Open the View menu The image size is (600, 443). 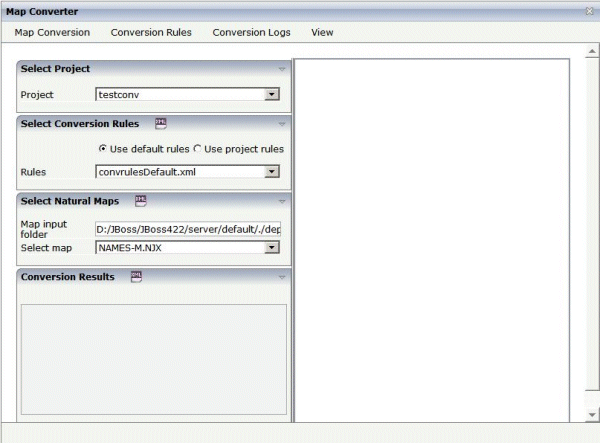(322, 33)
